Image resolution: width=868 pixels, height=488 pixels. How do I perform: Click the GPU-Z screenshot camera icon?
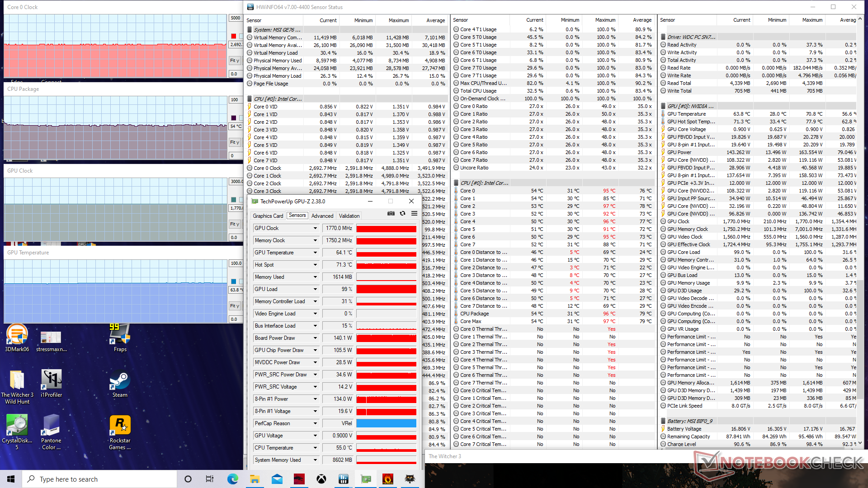pyautogui.click(x=391, y=213)
